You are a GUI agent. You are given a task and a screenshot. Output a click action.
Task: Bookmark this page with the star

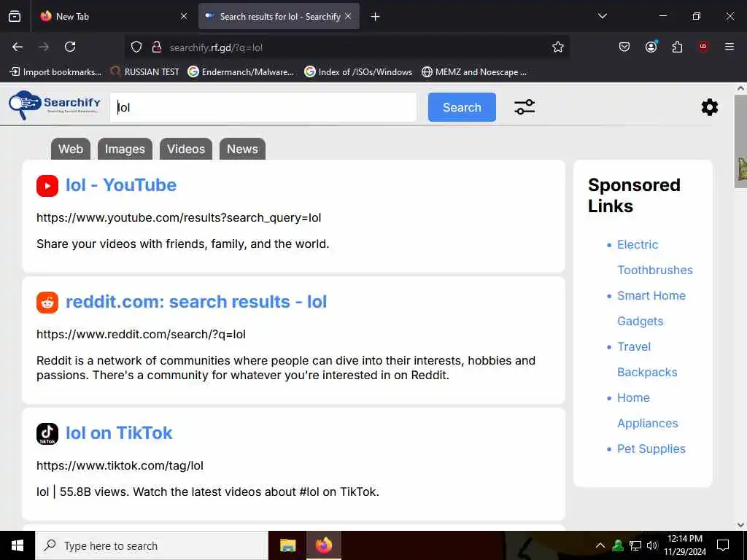coord(558,47)
